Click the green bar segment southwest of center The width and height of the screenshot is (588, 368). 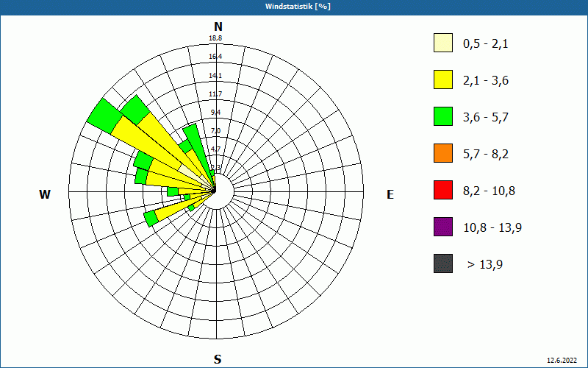151,219
